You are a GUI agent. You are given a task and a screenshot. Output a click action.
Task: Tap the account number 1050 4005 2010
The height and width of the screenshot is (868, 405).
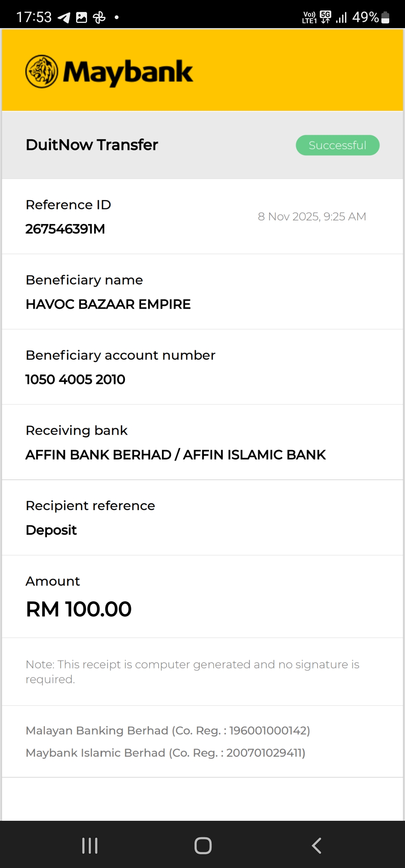[x=75, y=379]
